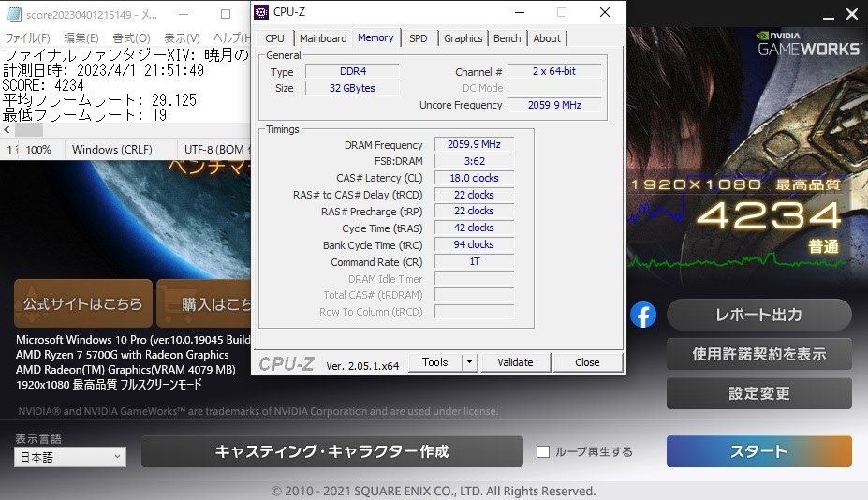Click the Size field showing 32 GBytes
Screen dimensions: 868x500
pyautogui.click(x=353, y=88)
